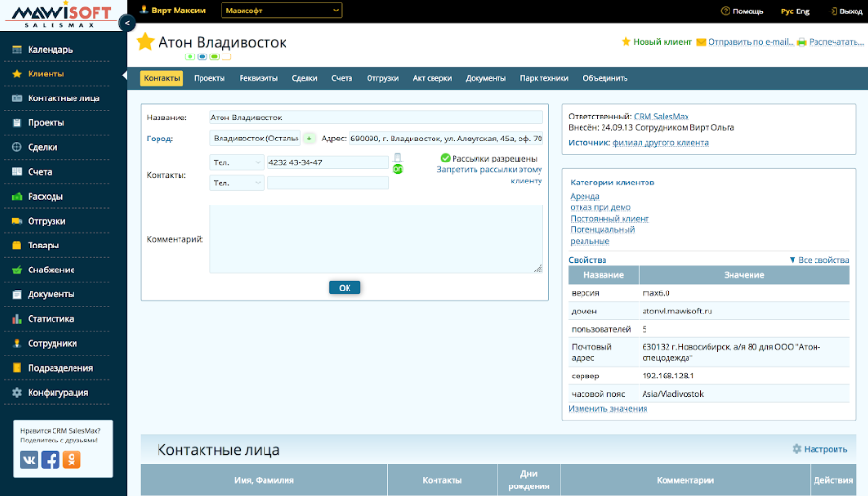
Task: Click the empty second phone number field
Action: coord(328,183)
